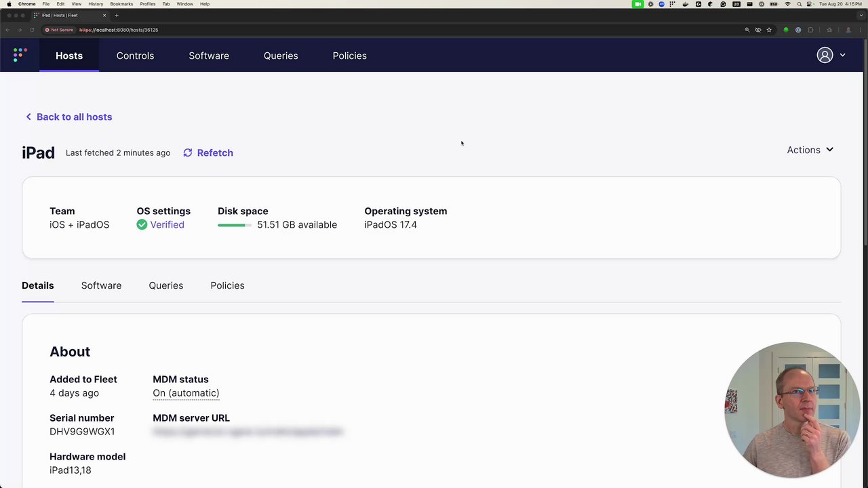
Task: Open the user avatar account menu
Action: (x=825, y=56)
